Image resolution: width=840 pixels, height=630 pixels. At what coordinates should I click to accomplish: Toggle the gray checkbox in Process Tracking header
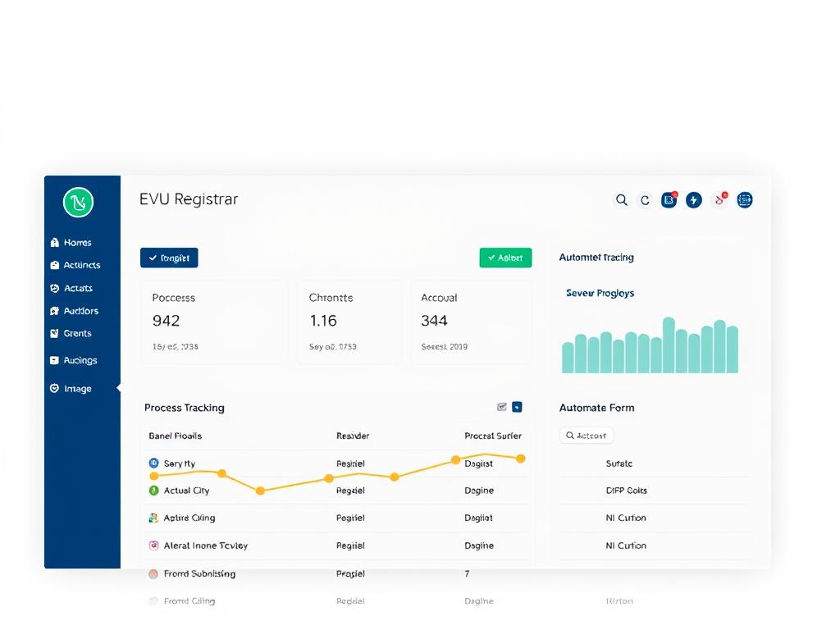[502, 407]
